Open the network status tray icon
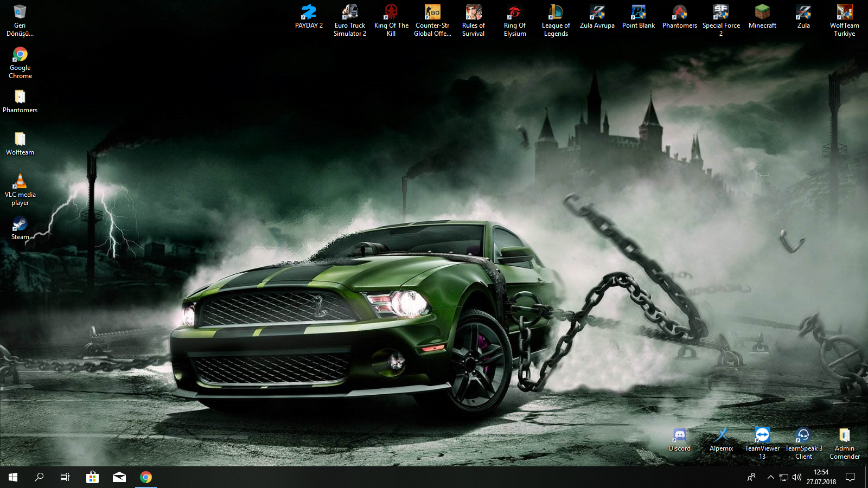868x488 pixels. pyautogui.click(x=784, y=477)
